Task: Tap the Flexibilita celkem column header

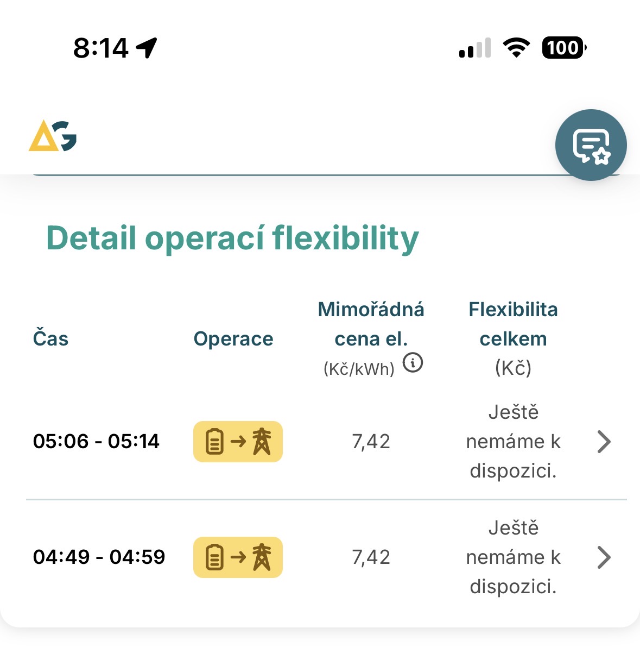Action: pyautogui.click(x=513, y=324)
